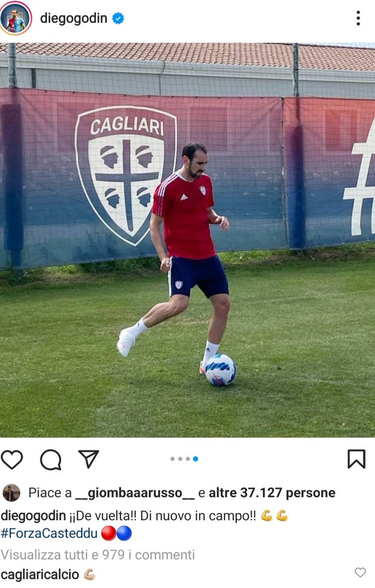This screenshot has height=588, width=375.
Task: Open diegogodin profile picture story
Action: [x=15, y=18]
